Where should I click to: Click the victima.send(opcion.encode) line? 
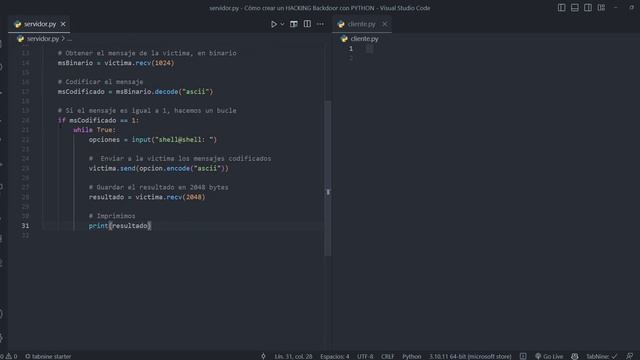(x=159, y=168)
